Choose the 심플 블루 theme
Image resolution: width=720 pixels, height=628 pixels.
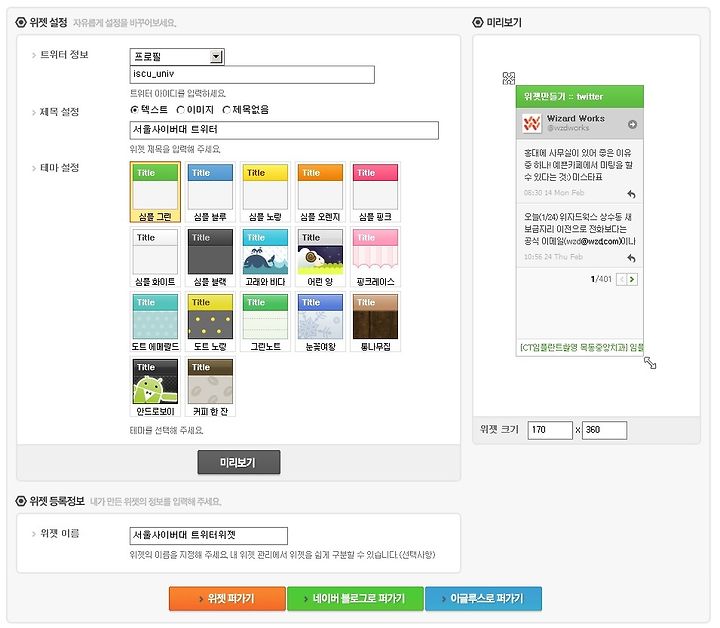(x=210, y=192)
